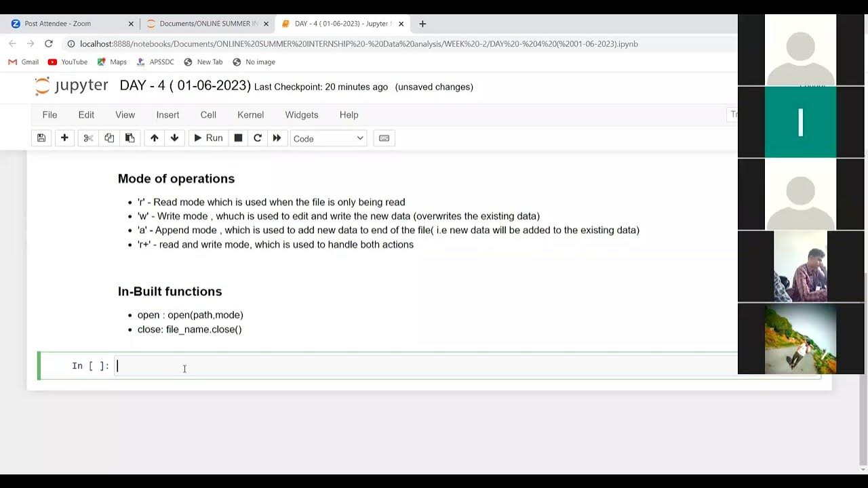Viewport: 868px width, 488px height.
Task: Open the File menu
Action: point(50,115)
